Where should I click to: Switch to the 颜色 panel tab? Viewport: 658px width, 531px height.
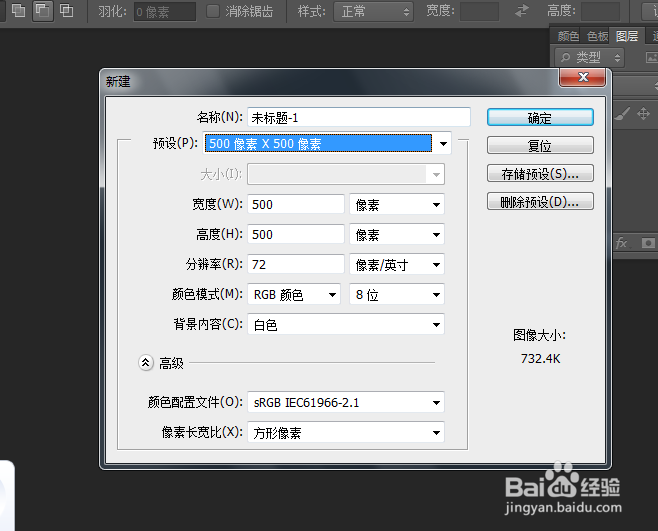(568, 37)
